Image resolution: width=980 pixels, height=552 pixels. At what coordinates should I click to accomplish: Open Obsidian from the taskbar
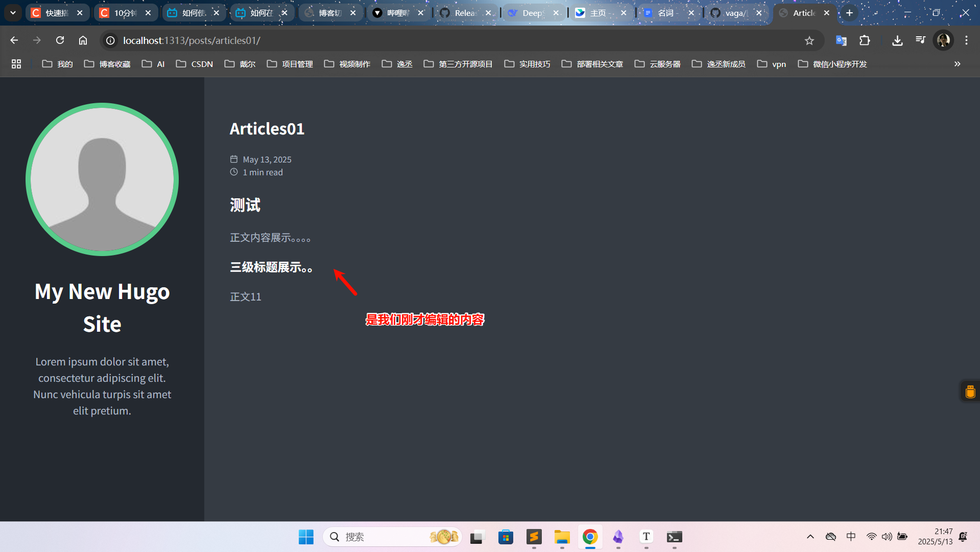618,537
